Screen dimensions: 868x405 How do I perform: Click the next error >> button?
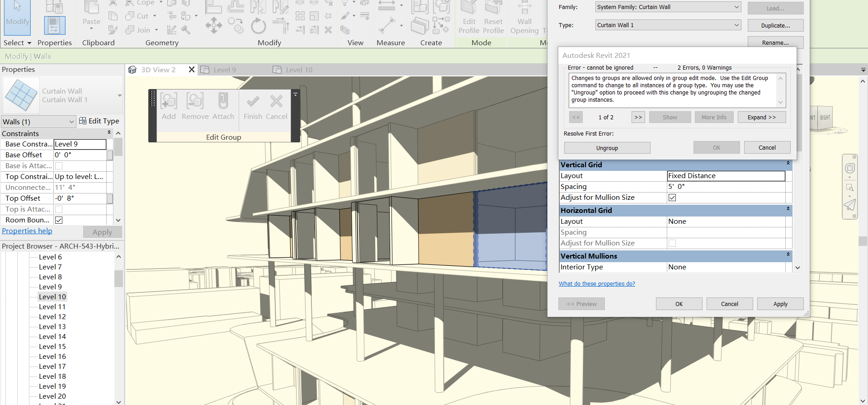coord(638,117)
